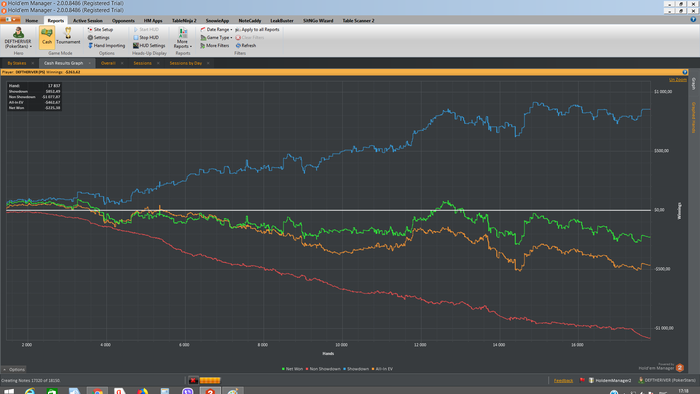This screenshot has width=700, height=394.
Task: Open HUD Settings
Action: click(x=149, y=46)
